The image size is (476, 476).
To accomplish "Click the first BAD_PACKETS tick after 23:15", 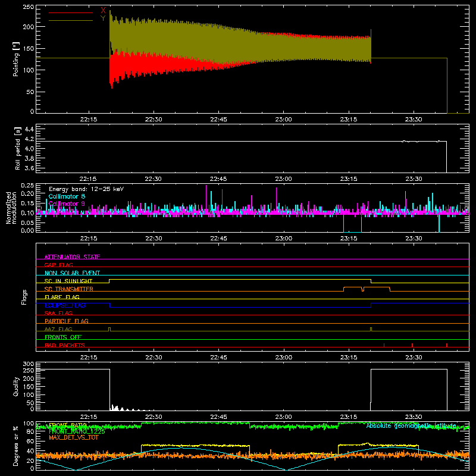I will tap(384, 345).
